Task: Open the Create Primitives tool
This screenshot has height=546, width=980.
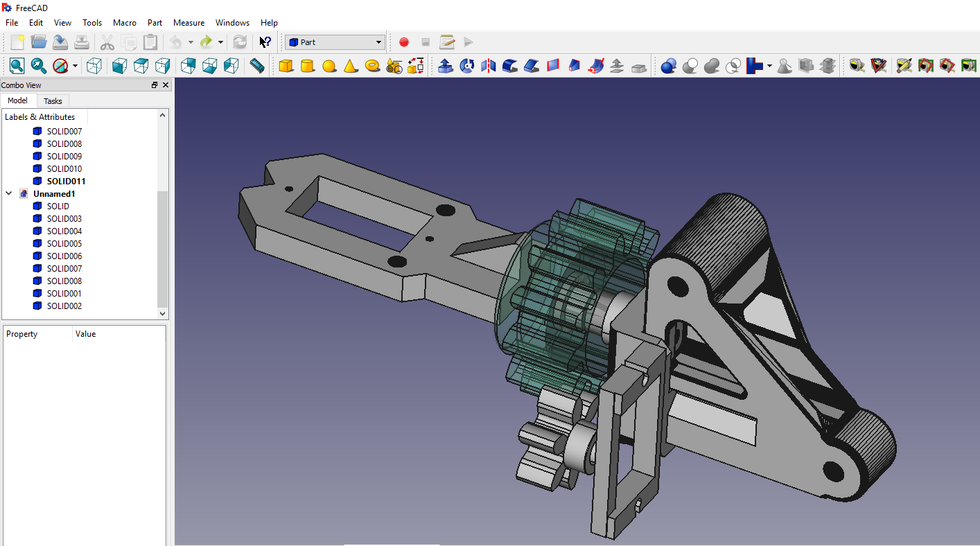Action: tap(394, 66)
